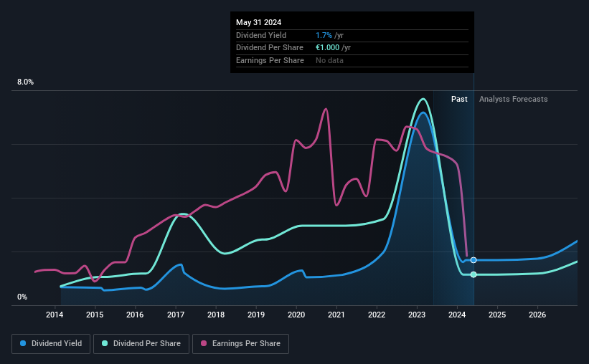Select the 'Analysts Forecasts' label
This screenshot has height=364, width=589.
[x=513, y=99]
